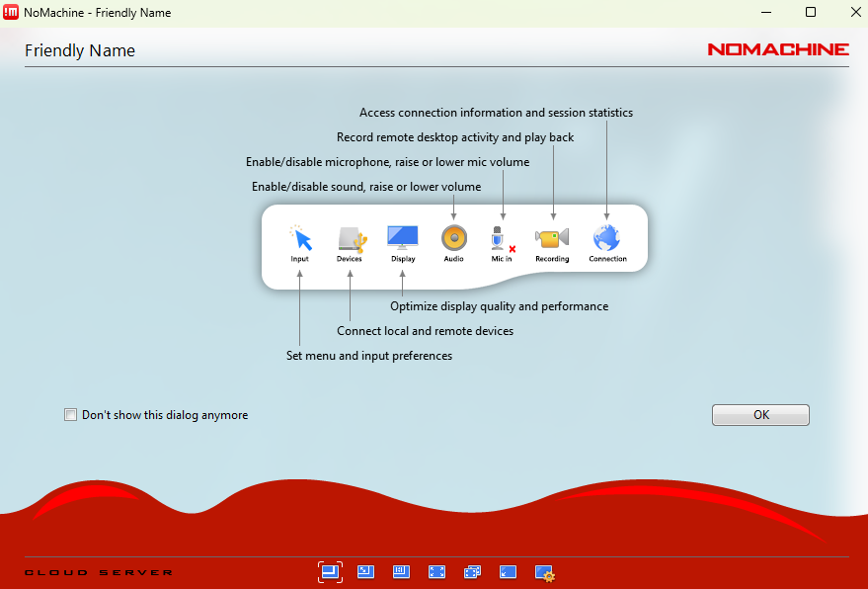Select the Display monitor icon
The width and height of the screenshot is (868, 589).
tap(403, 237)
